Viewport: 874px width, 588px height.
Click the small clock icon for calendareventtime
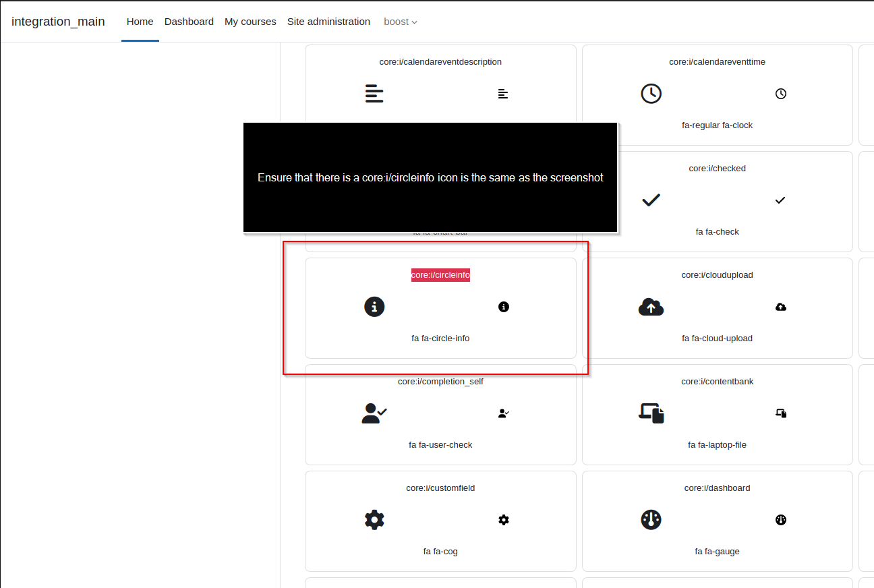click(781, 94)
